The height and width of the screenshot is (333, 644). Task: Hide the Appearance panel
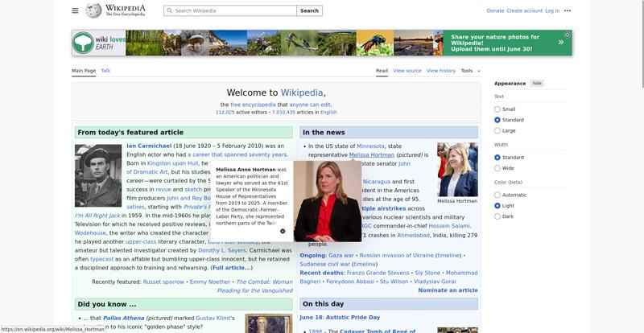tap(537, 84)
